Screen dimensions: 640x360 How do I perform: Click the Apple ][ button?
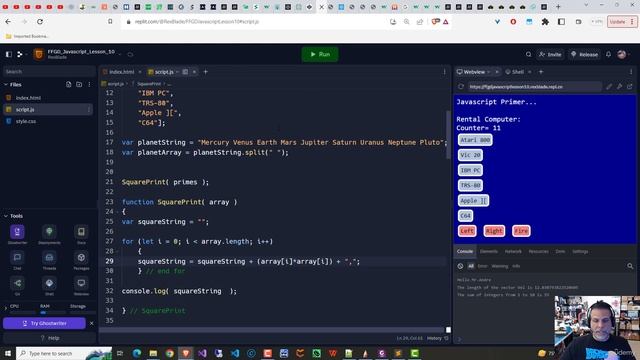(473, 200)
